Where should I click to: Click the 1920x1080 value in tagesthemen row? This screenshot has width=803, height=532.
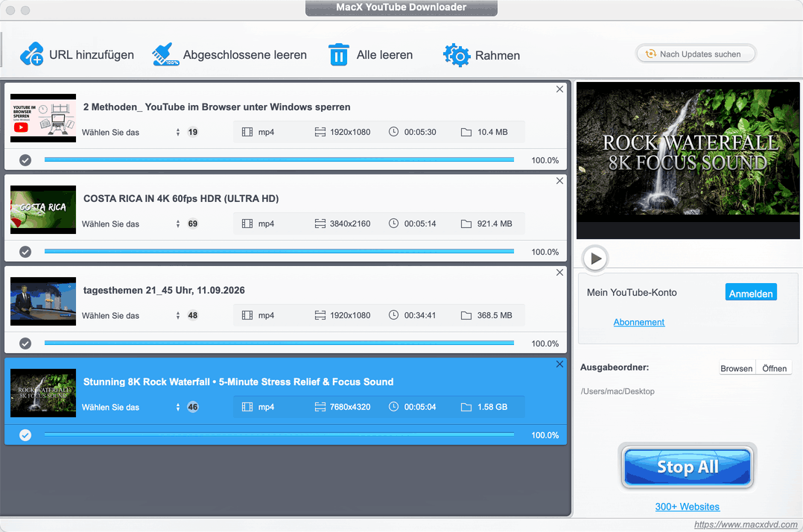(x=350, y=315)
